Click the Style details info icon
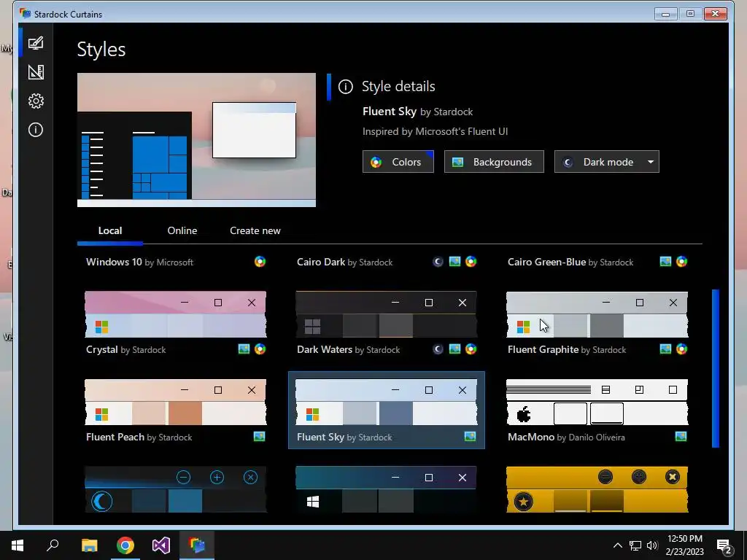The height and width of the screenshot is (560, 747). click(345, 87)
